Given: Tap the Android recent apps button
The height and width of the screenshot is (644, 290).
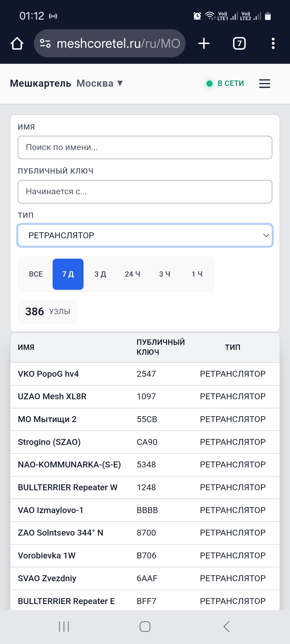Looking at the screenshot, I should (64, 627).
